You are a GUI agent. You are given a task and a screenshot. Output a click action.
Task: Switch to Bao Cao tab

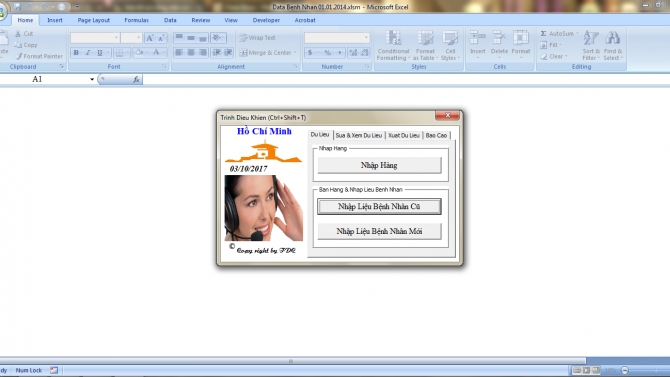tap(436, 135)
